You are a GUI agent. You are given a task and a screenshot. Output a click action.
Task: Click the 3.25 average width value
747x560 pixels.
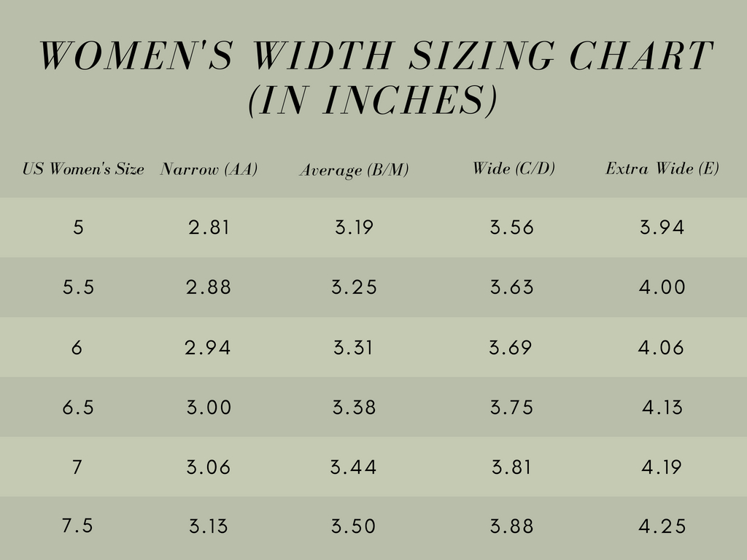pyautogui.click(x=354, y=287)
